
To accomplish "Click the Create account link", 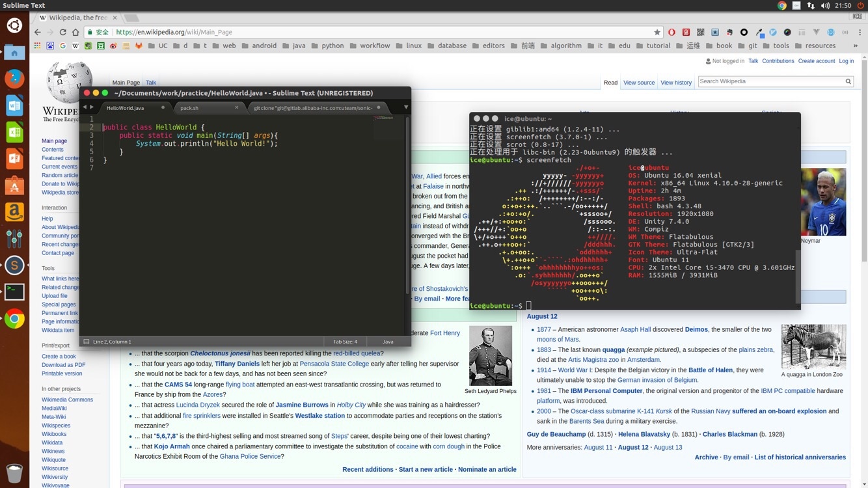I will (816, 61).
